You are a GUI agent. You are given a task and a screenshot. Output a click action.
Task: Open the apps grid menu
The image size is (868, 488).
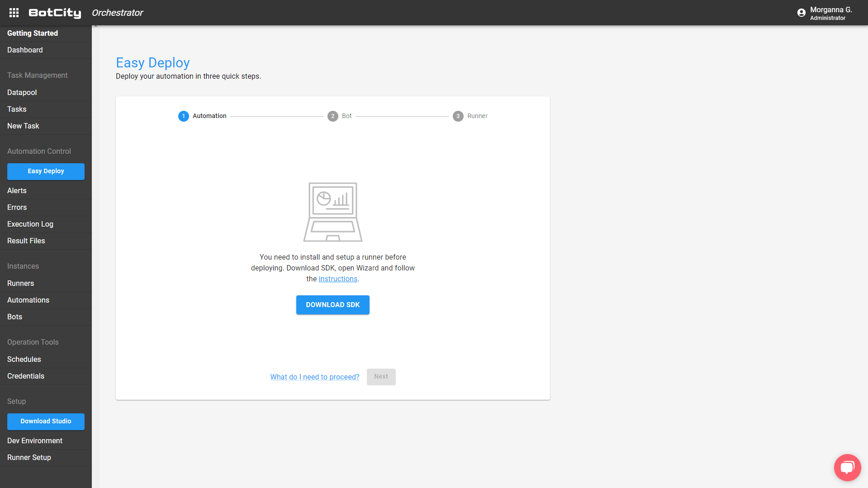(14, 13)
